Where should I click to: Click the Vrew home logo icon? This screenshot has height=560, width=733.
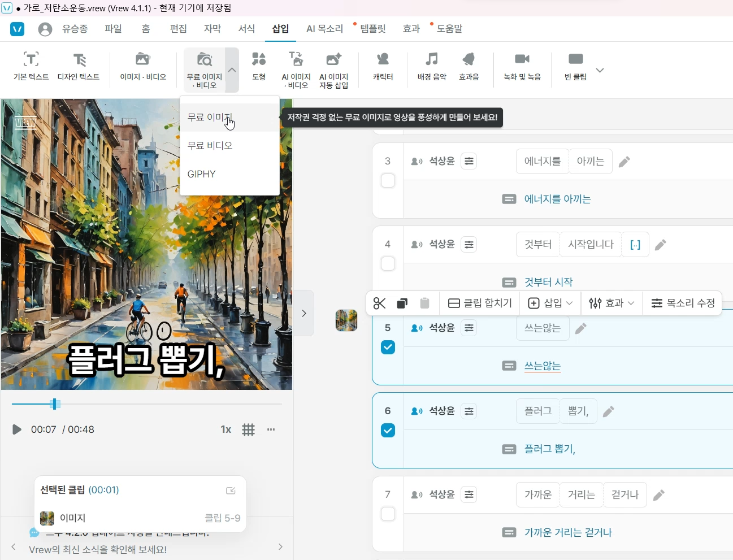point(18,29)
